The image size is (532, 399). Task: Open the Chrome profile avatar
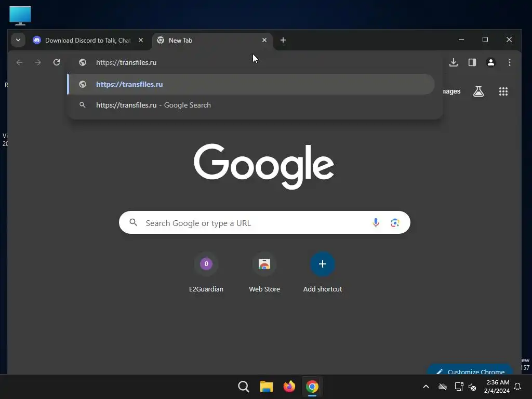click(x=490, y=62)
